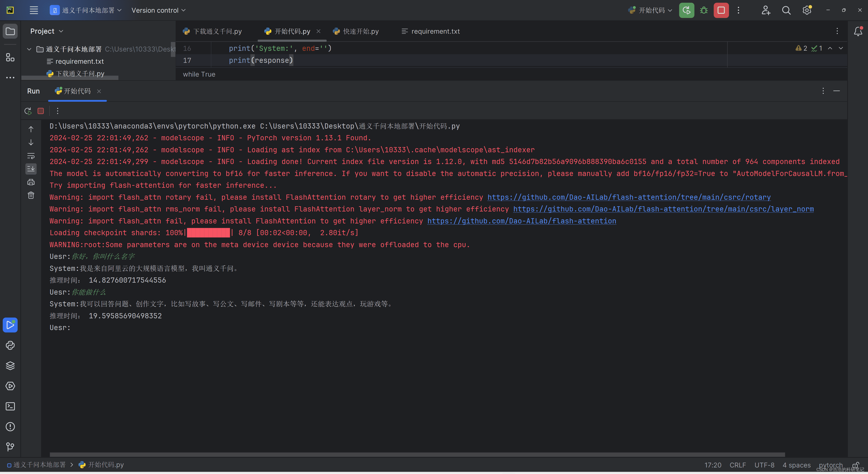Click the console horizontal scrollbar

pyautogui.click(x=417, y=455)
